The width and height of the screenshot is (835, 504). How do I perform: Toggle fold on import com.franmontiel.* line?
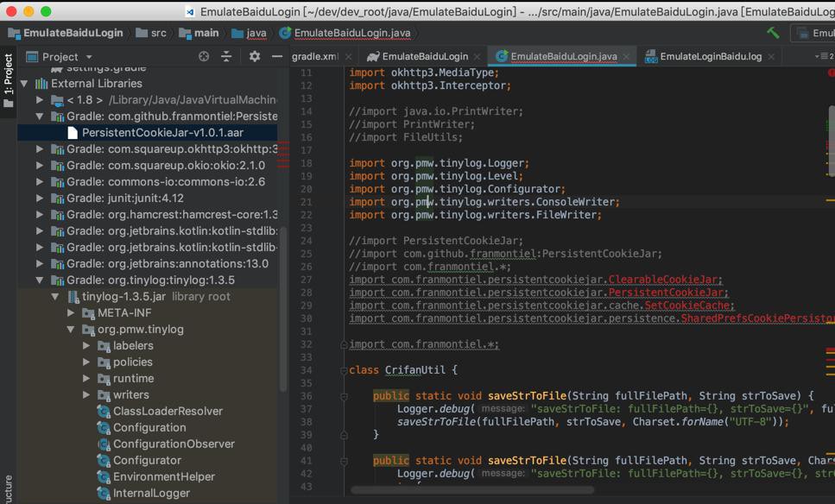click(344, 344)
